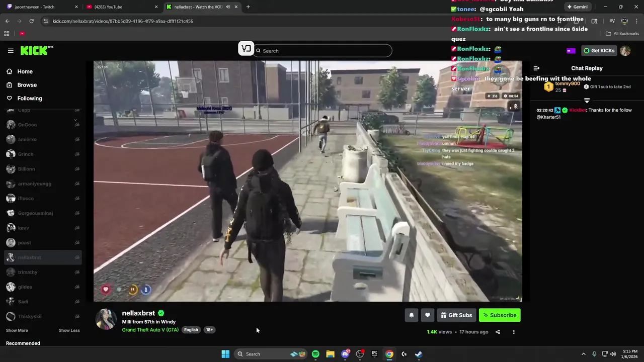Open Browse in the sidebar
This screenshot has width=644, height=362.
[x=27, y=85]
